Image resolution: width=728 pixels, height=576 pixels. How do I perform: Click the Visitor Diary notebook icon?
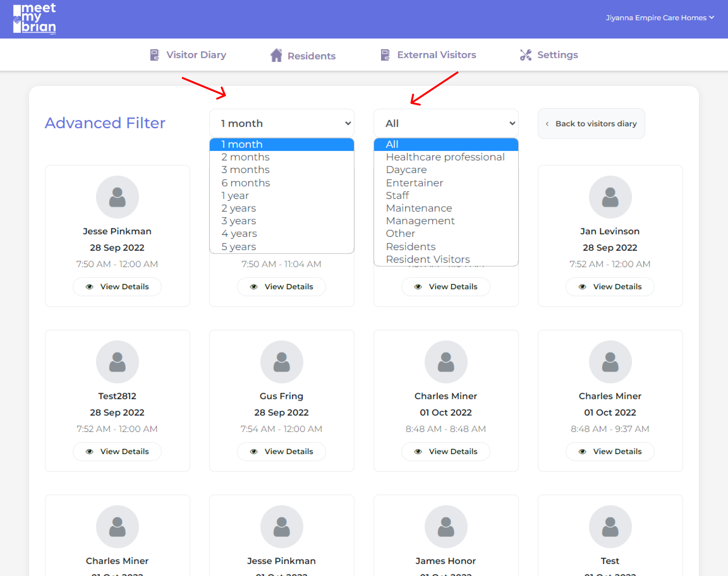pyautogui.click(x=155, y=55)
